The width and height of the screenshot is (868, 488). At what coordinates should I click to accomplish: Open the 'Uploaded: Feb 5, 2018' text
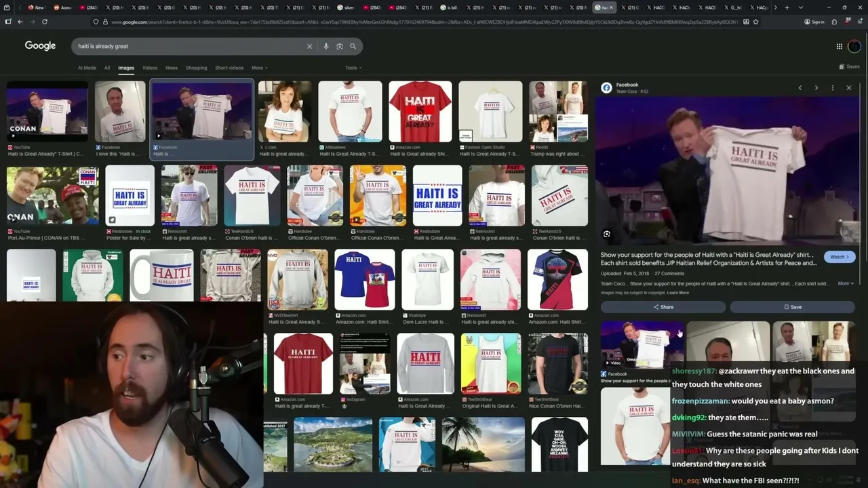click(x=624, y=274)
